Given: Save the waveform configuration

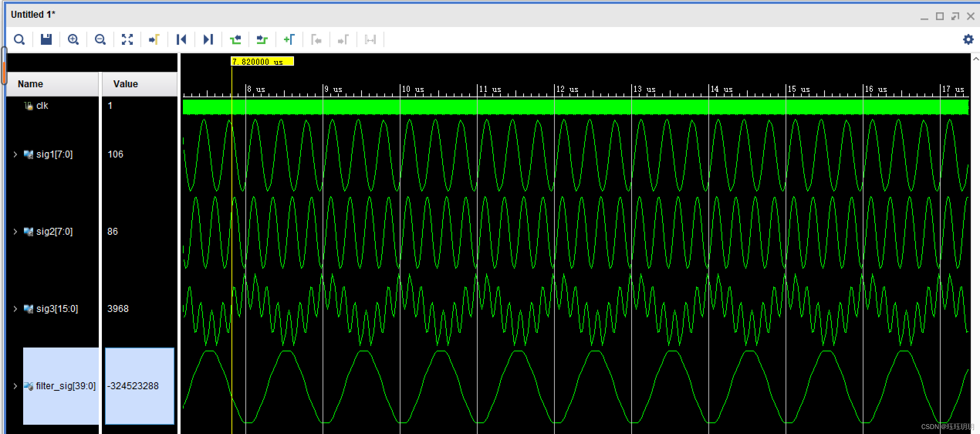Looking at the screenshot, I should point(46,39).
